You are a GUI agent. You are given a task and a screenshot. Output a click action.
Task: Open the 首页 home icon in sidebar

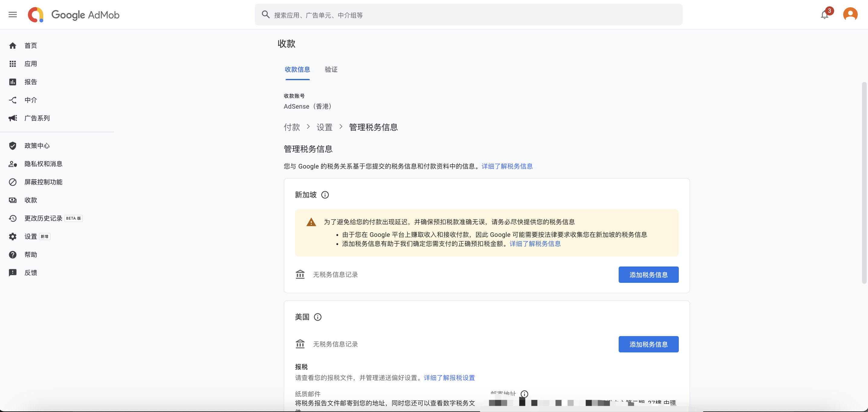pyautogui.click(x=13, y=45)
